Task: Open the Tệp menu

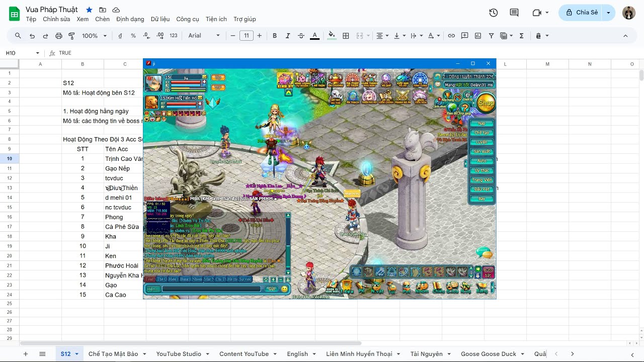Action: [x=31, y=19]
